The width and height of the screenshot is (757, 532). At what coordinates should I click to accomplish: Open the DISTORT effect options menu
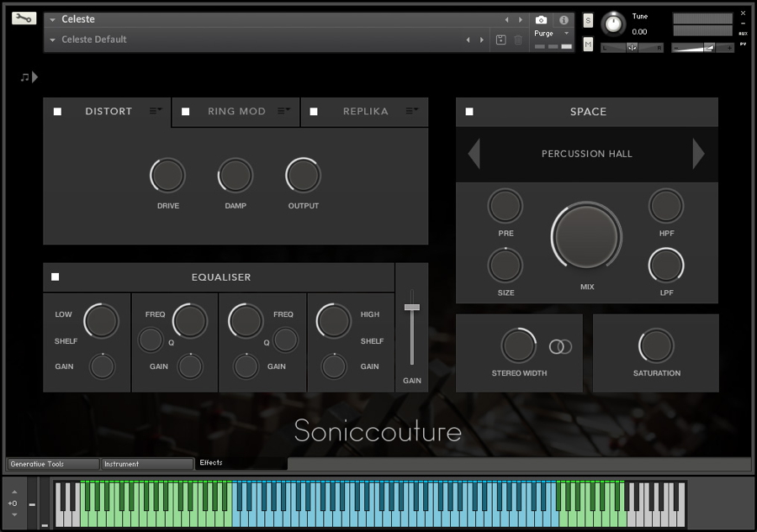pyautogui.click(x=156, y=111)
